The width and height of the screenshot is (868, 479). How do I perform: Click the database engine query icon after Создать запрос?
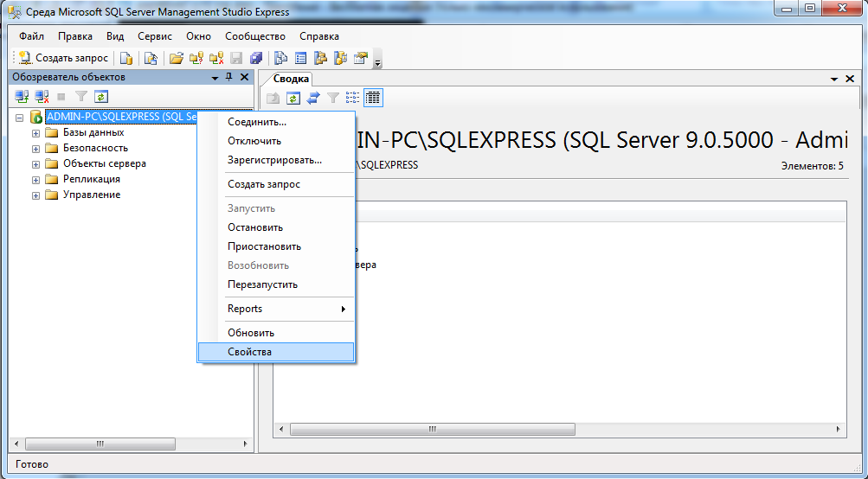click(x=126, y=58)
